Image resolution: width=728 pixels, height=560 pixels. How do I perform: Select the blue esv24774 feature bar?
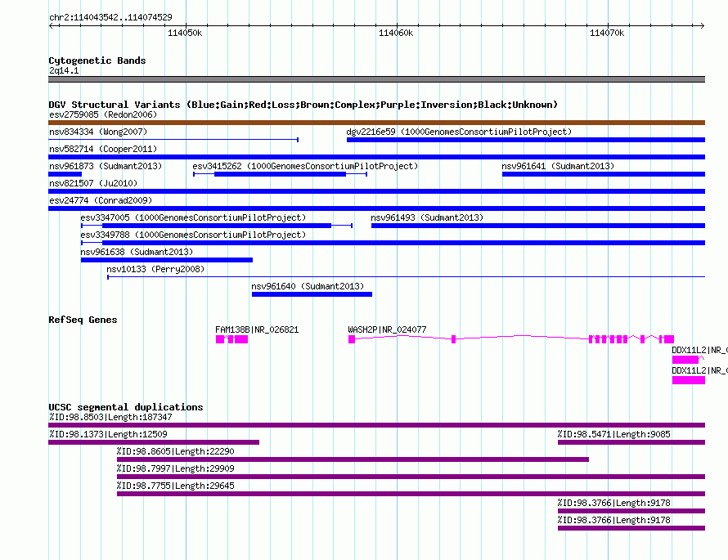(x=376, y=208)
